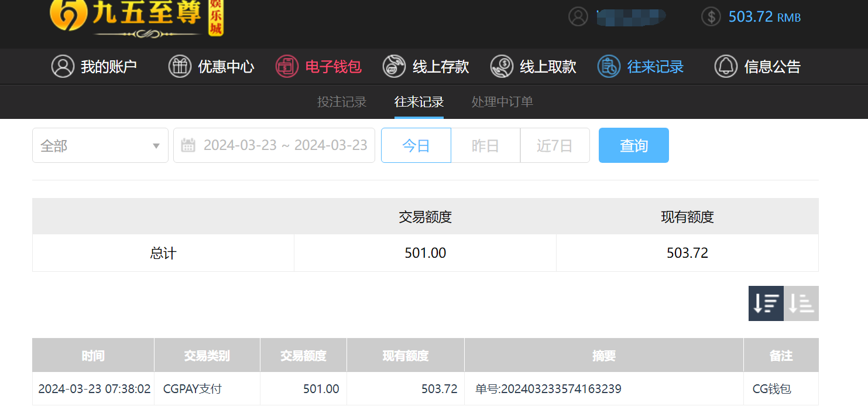Click the 503.72 balance in summary table
Viewport: 868px width, 413px height.
pyautogui.click(x=688, y=253)
